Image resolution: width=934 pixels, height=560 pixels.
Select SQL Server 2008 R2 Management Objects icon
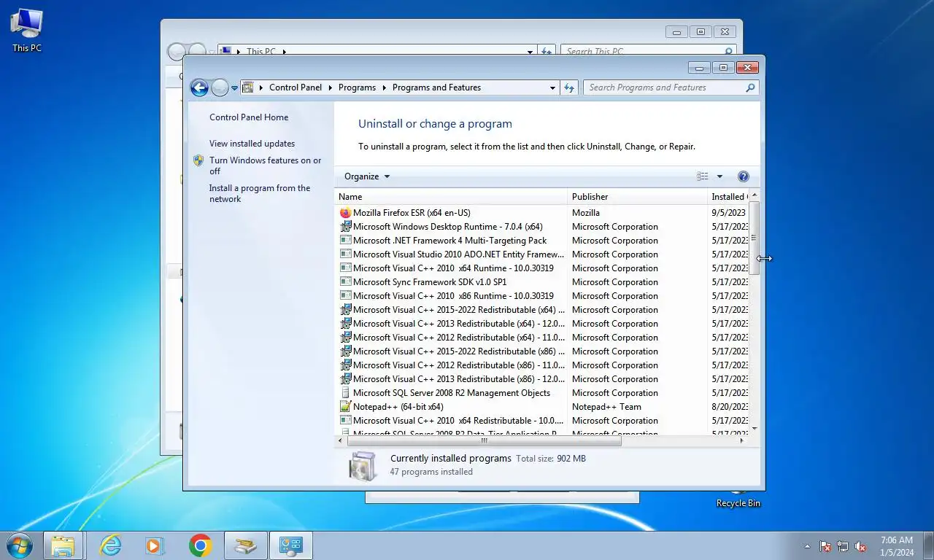pyautogui.click(x=346, y=393)
